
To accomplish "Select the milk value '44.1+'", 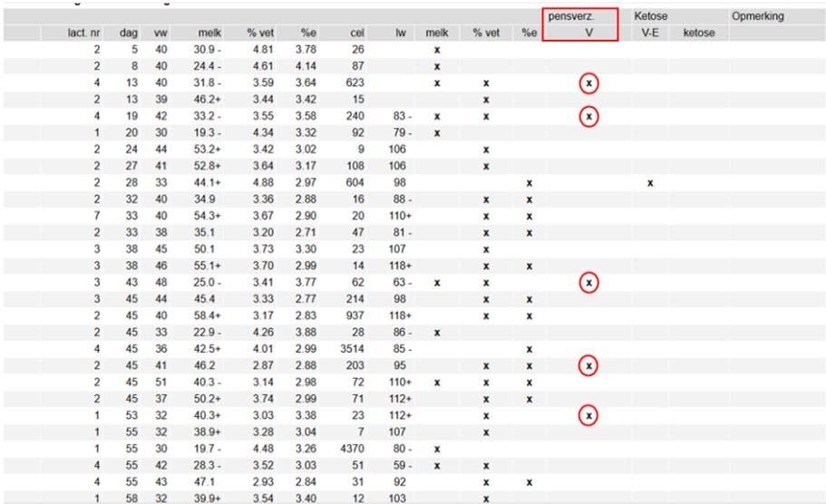I will [x=207, y=182].
